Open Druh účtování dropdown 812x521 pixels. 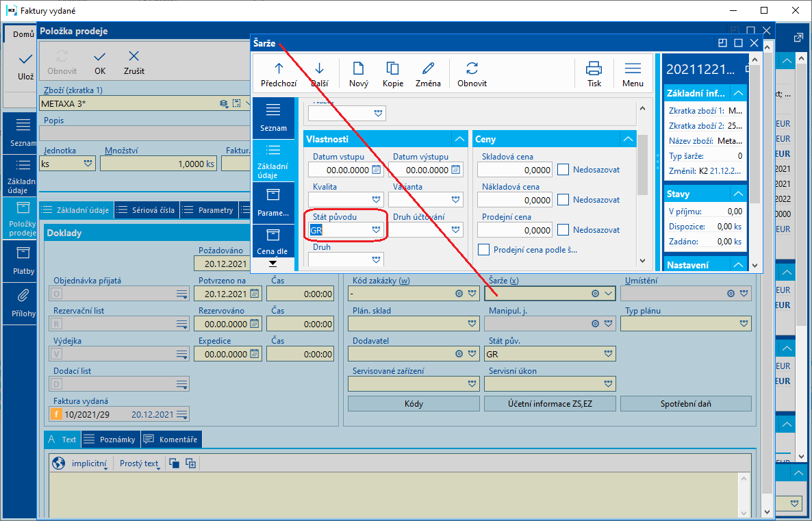(x=456, y=229)
